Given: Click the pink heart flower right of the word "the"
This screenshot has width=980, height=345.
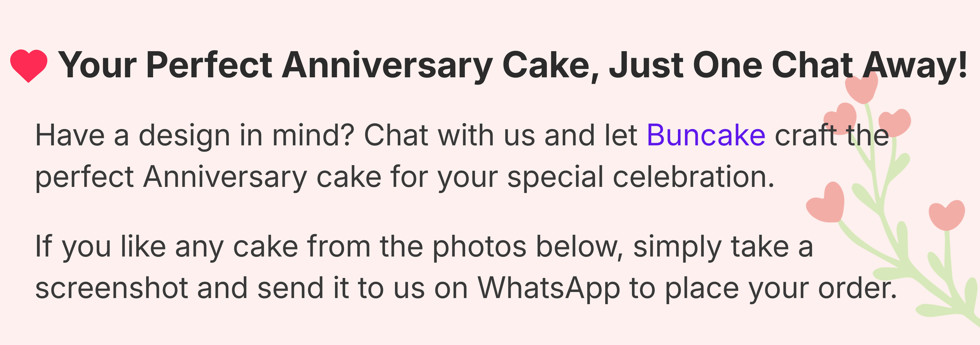Looking at the screenshot, I should [895, 123].
